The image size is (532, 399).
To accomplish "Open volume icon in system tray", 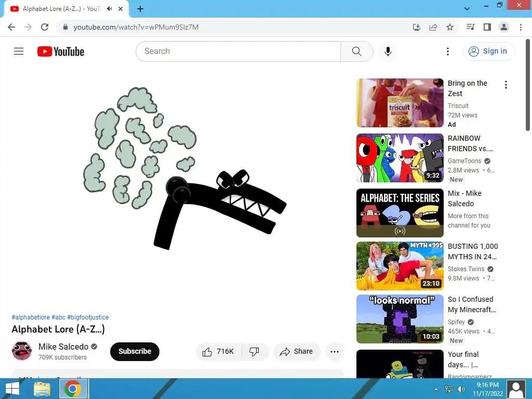I will click(x=461, y=389).
